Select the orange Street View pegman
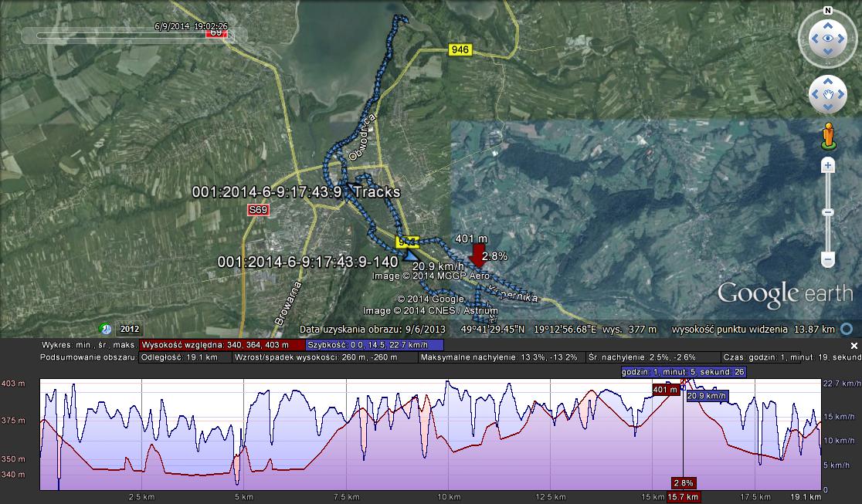Image resolution: width=862 pixels, height=504 pixels. (x=829, y=134)
